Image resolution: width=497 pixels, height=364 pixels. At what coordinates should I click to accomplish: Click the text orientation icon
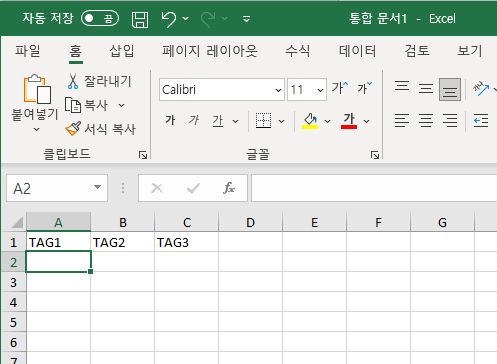pyautogui.click(x=481, y=89)
